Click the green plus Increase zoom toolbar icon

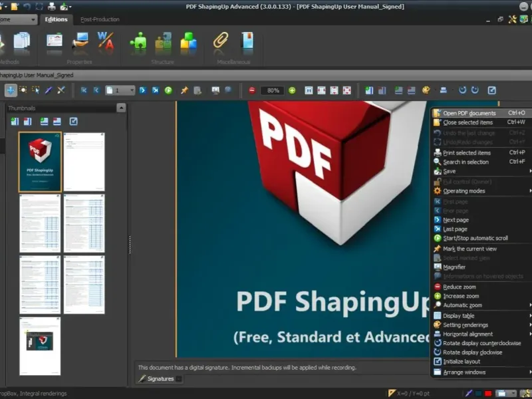[x=292, y=90]
